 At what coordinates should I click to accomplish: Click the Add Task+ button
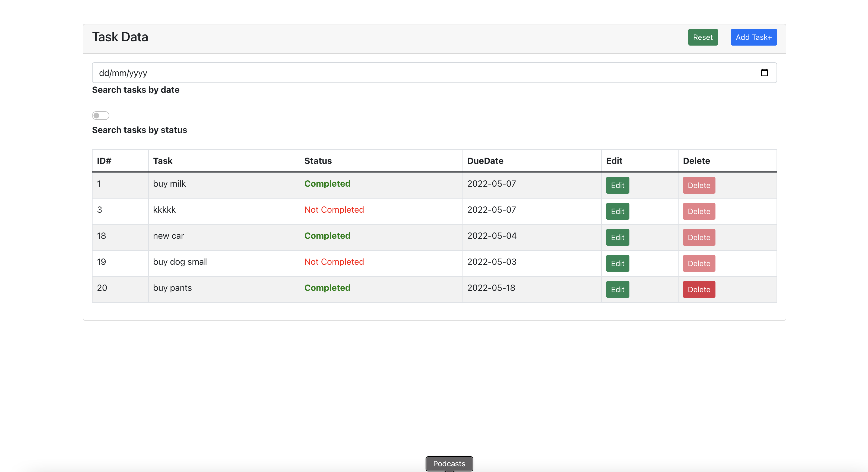(754, 37)
